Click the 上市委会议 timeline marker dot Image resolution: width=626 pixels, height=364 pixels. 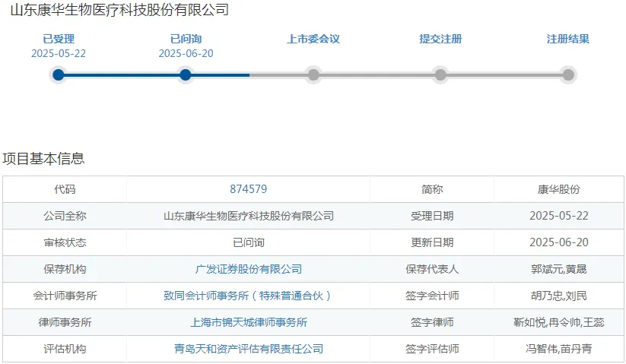[x=313, y=74]
